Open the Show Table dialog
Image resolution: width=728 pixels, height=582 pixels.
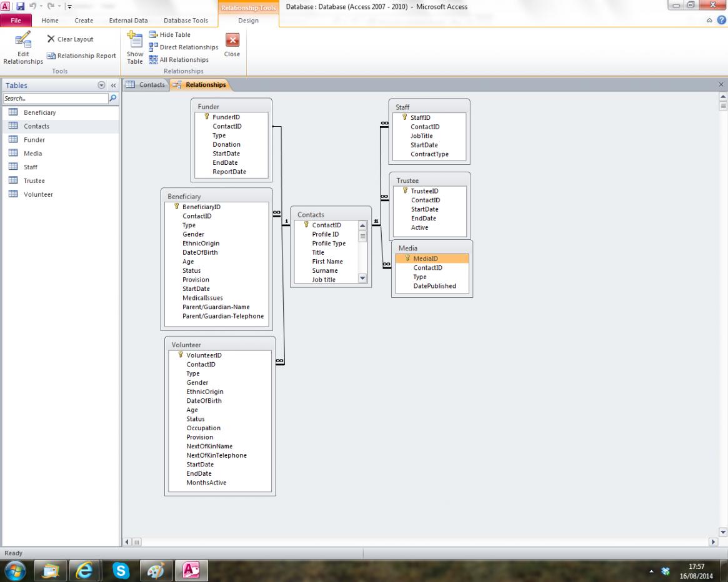point(135,48)
